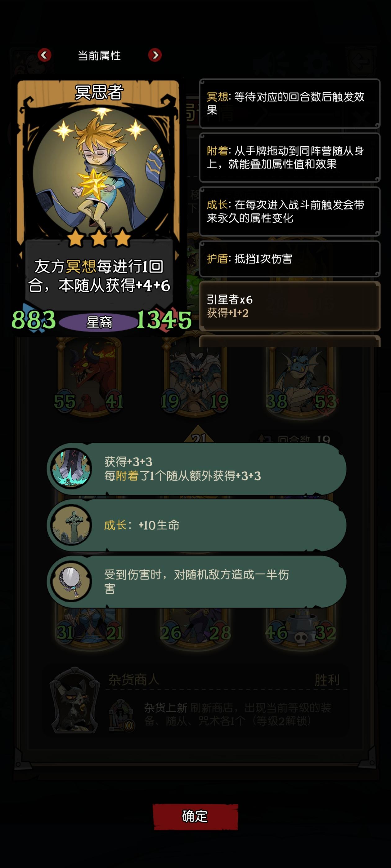Click the right red arrow beside 当前属性
Screen dimensions: 391x868
point(155,55)
